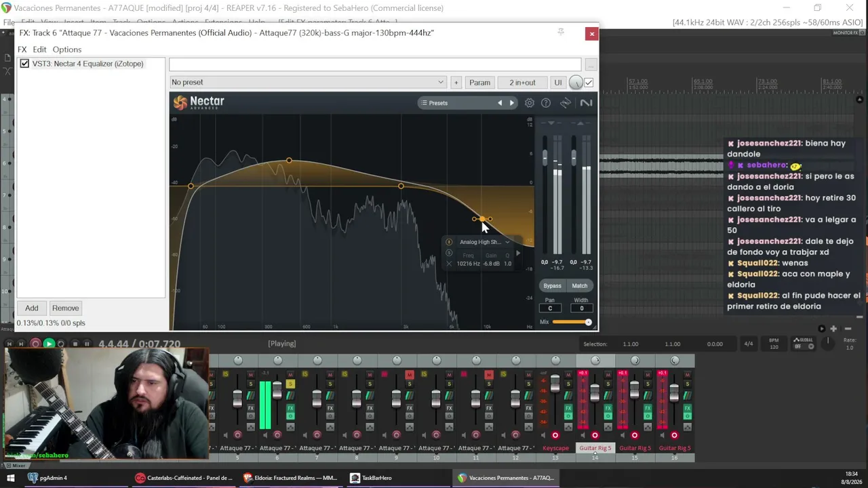Switch to Eldoria: Fractured Realms taskbar window
This screenshot has width=868, height=488.
click(x=290, y=478)
